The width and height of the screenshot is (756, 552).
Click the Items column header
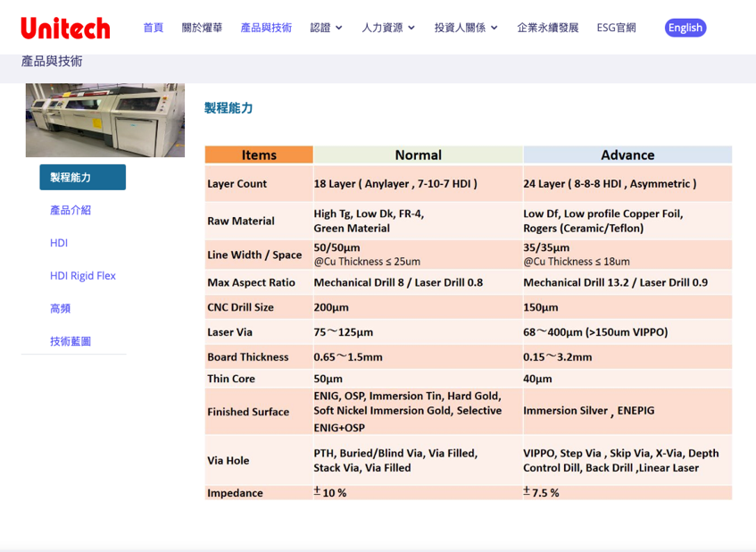click(x=259, y=155)
